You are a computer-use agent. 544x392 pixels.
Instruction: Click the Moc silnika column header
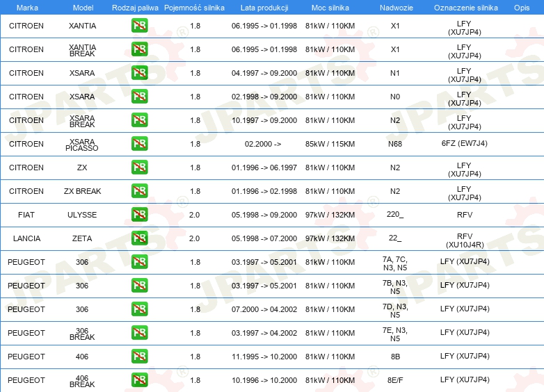click(x=330, y=8)
